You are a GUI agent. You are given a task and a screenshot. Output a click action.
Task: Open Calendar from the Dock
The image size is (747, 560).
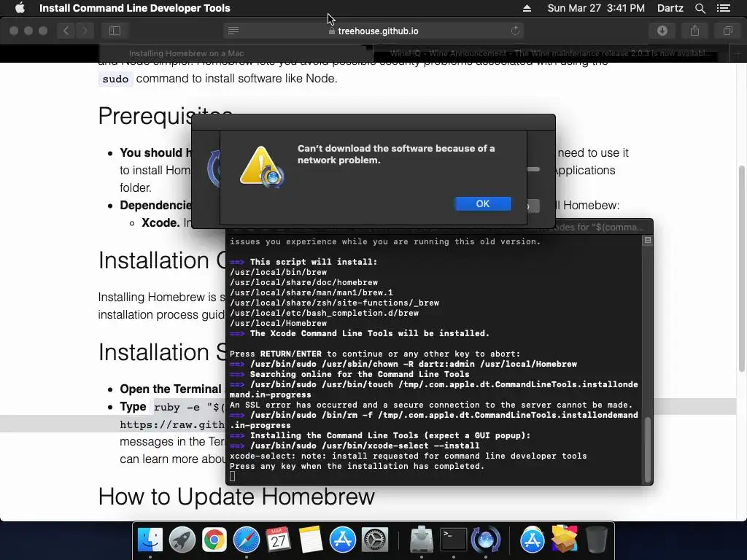point(278,540)
